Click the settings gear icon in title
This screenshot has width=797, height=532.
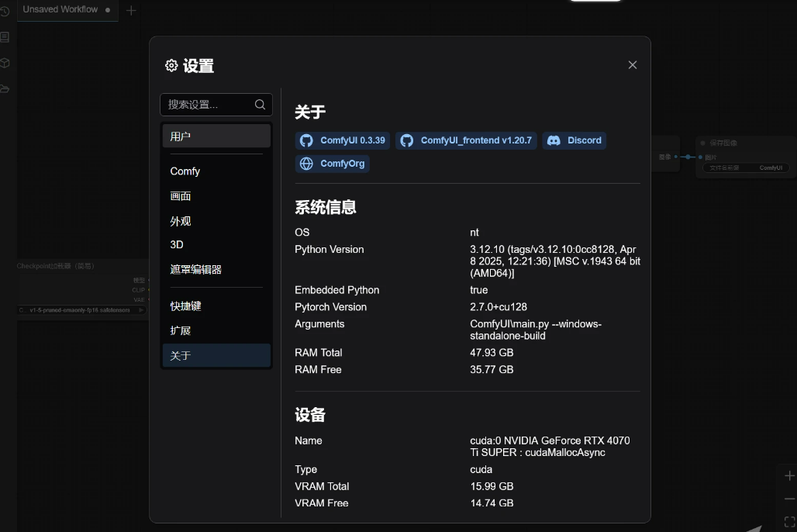171,66
